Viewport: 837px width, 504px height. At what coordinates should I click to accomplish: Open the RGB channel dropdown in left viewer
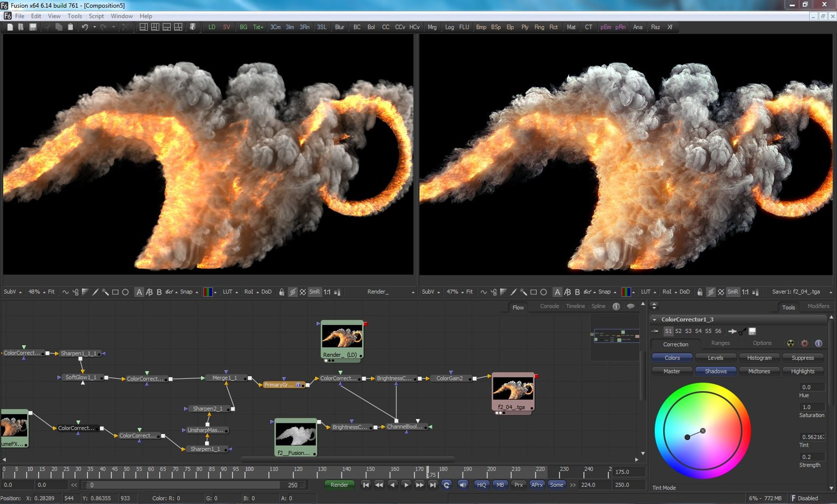[210, 292]
